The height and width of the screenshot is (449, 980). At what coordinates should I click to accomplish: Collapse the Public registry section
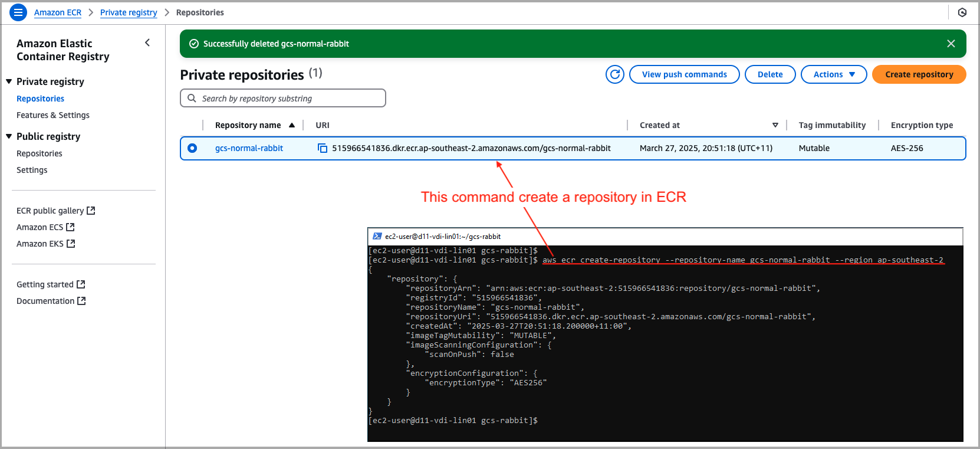[9, 136]
